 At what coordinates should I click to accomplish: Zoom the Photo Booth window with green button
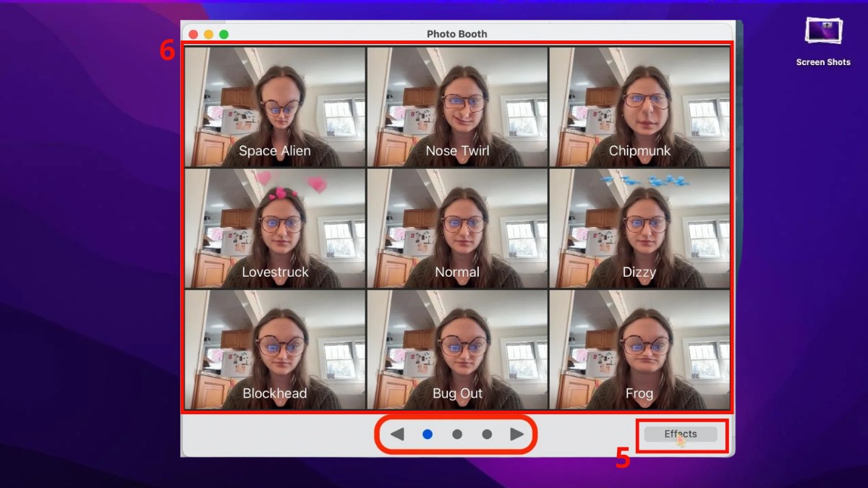[224, 34]
